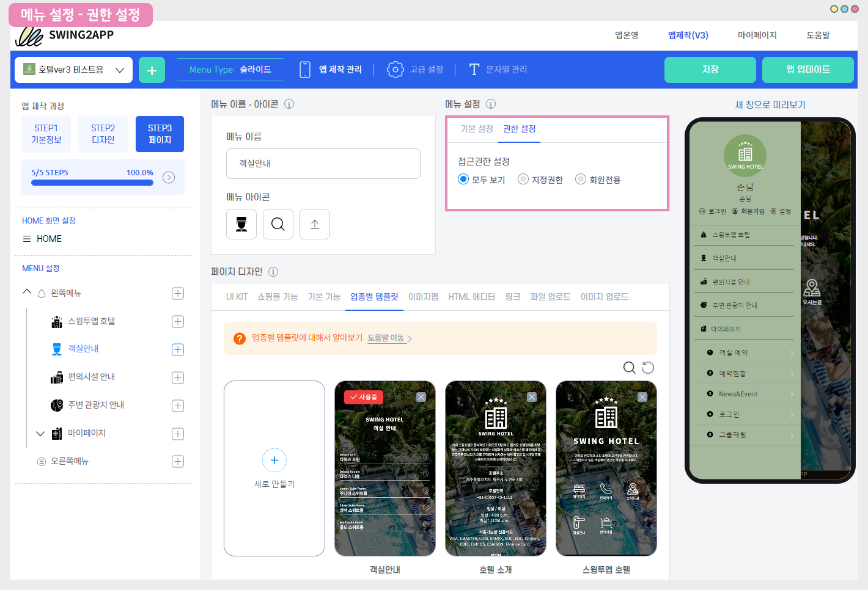868x590 pixels.
Task: Search menu icons with magnifier button
Action: pos(278,224)
